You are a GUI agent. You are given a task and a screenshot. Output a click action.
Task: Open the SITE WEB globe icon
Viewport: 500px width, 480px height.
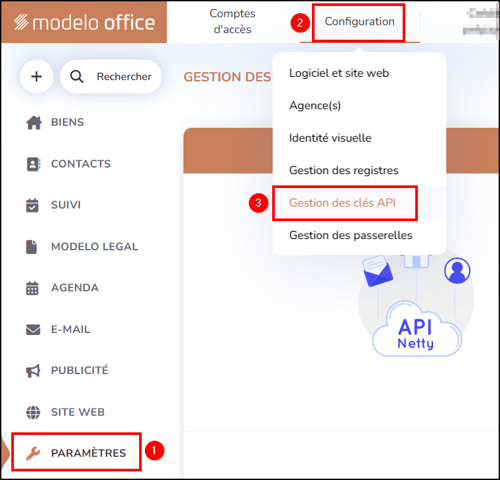pyautogui.click(x=33, y=412)
